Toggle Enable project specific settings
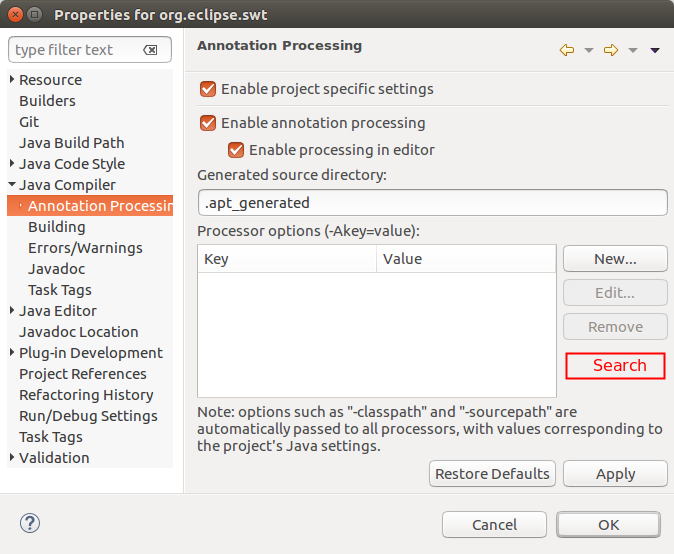The image size is (674, 554). coord(208,89)
